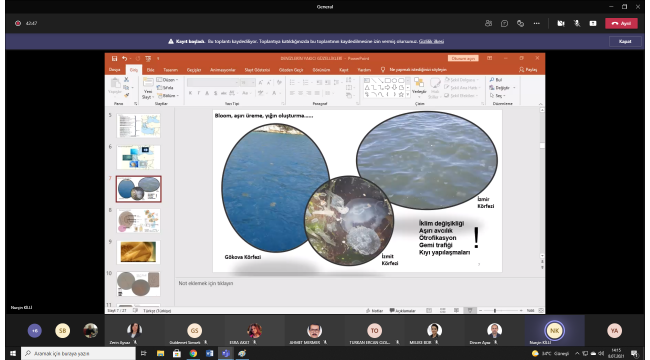Show the +6 more participants

[x=35, y=331]
